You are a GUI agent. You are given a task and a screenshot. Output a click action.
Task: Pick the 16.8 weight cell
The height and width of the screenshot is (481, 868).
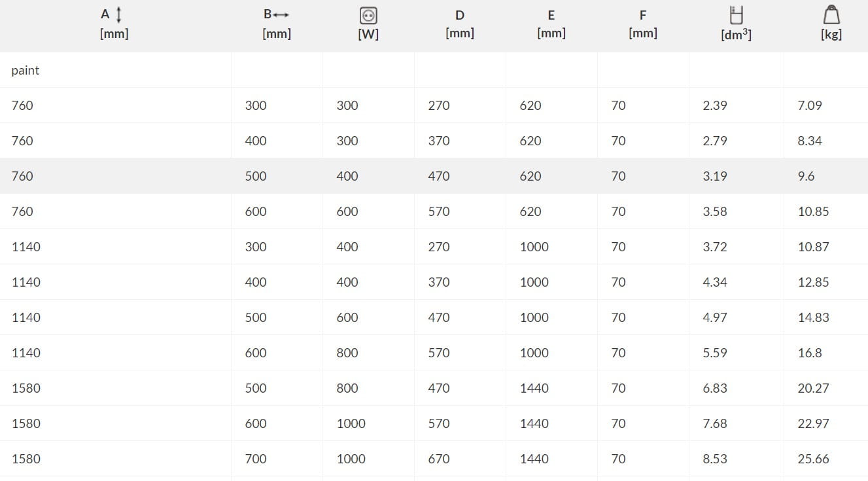(810, 353)
